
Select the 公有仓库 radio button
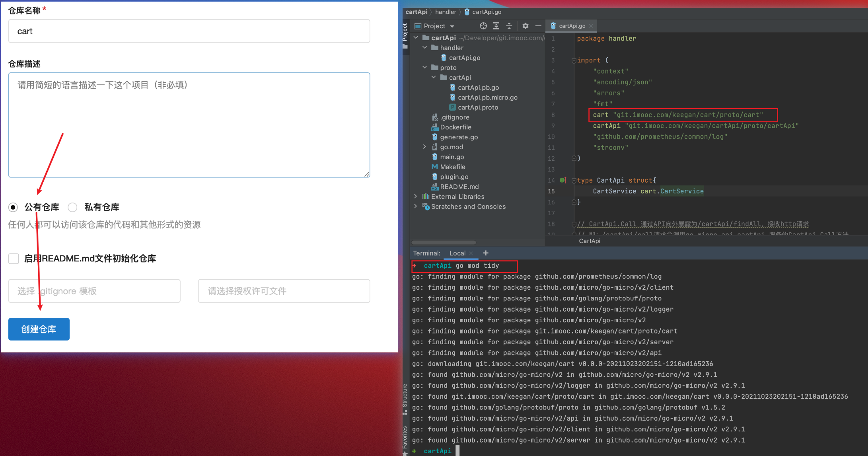[x=13, y=207]
